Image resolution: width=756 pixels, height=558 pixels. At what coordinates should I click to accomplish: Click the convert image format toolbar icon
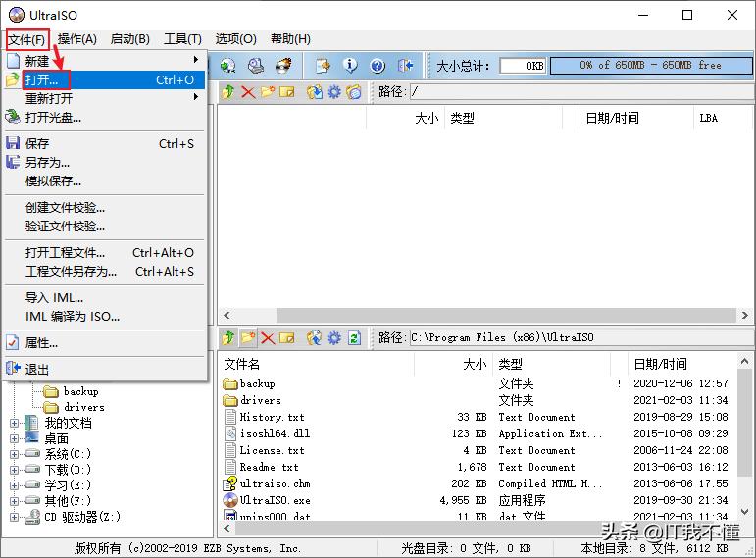[x=227, y=65]
